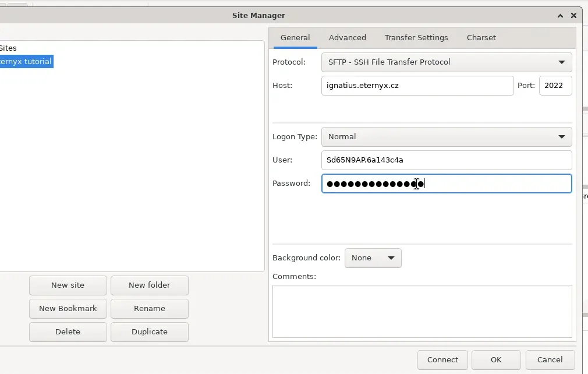Viewport: 588px width, 374px height.
Task: Click the Port input field
Action: tap(555, 86)
